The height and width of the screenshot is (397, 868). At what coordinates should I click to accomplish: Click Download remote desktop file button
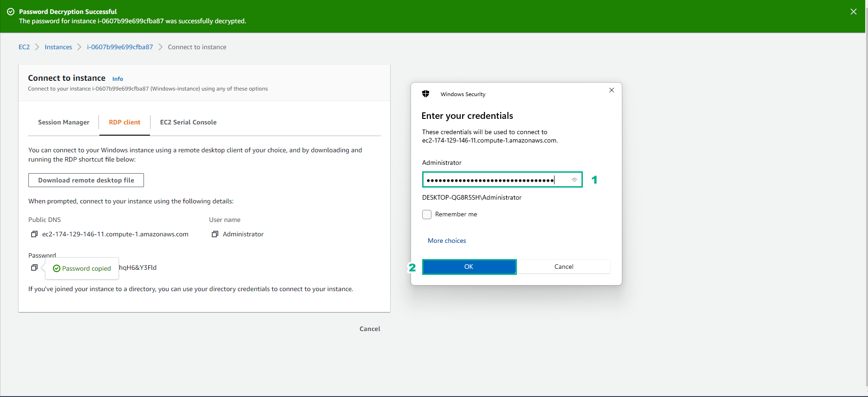86,180
